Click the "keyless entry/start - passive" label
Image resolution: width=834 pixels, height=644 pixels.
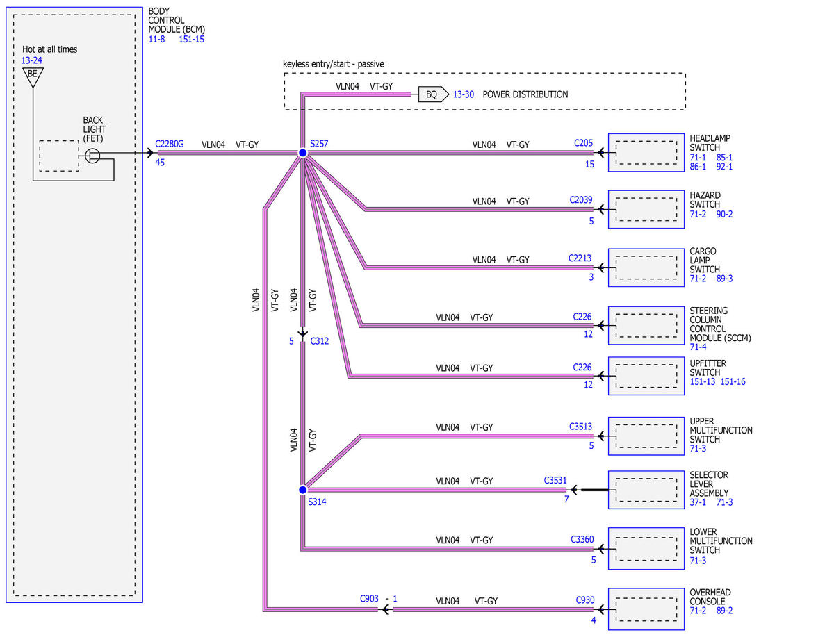(x=334, y=64)
